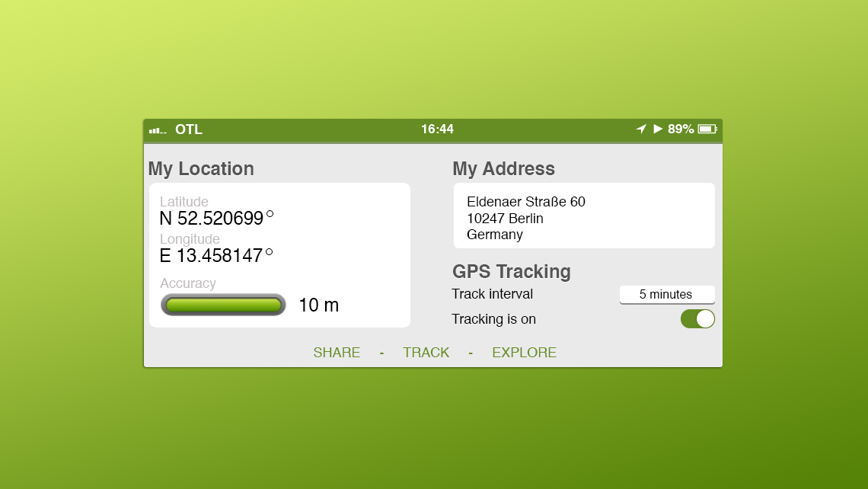Tap the 89% battery percentage
This screenshot has height=489, width=868.
[x=681, y=129]
